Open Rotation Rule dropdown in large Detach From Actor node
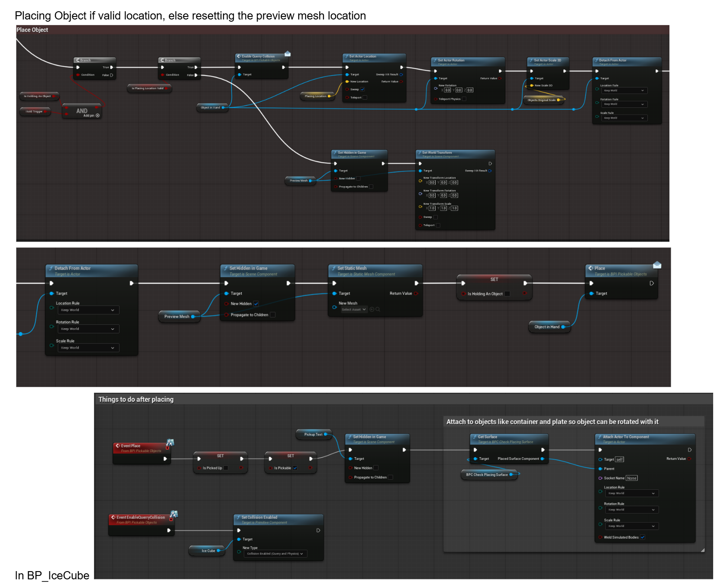The height and width of the screenshot is (588, 724). click(x=88, y=329)
